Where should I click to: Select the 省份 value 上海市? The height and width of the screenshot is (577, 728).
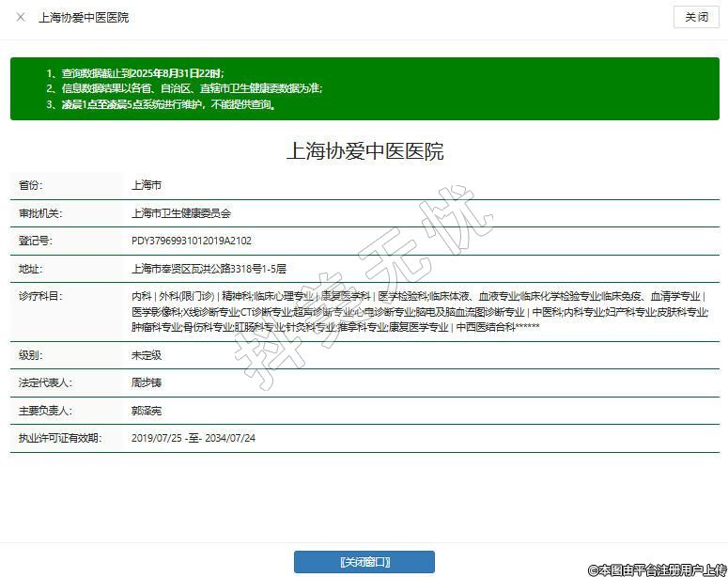(147, 186)
